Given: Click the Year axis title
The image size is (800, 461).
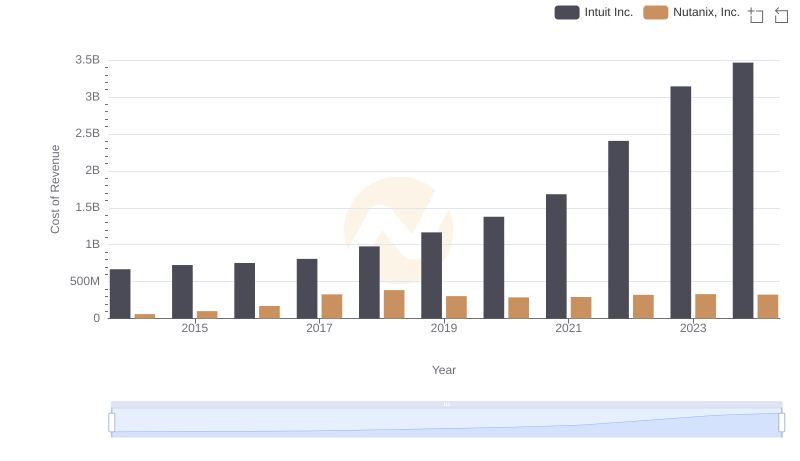Looking at the screenshot, I should (444, 370).
